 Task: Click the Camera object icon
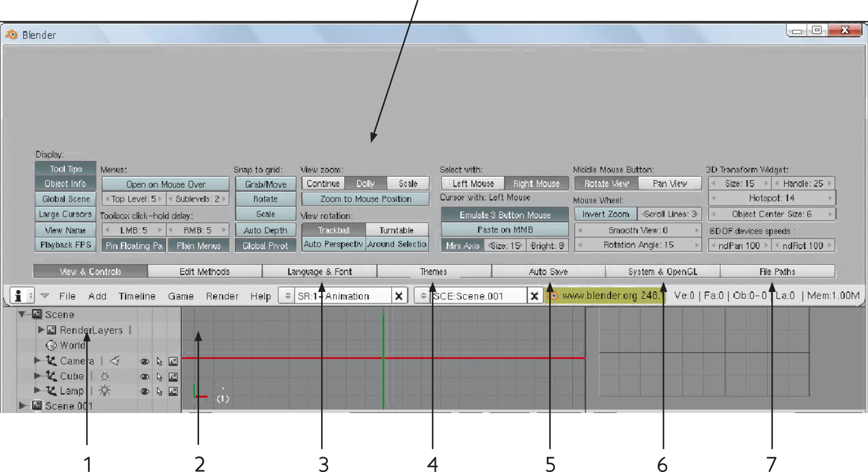click(51, 360)
